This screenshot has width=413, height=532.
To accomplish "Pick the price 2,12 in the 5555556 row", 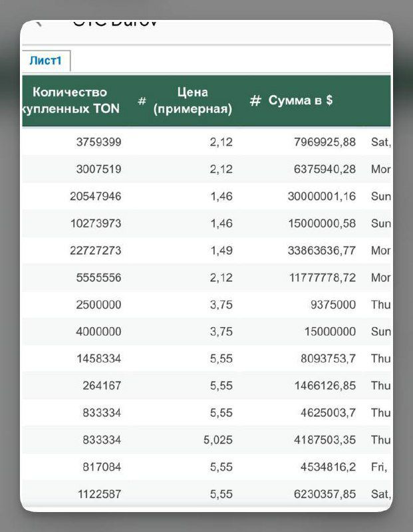I will pos(221,277).
